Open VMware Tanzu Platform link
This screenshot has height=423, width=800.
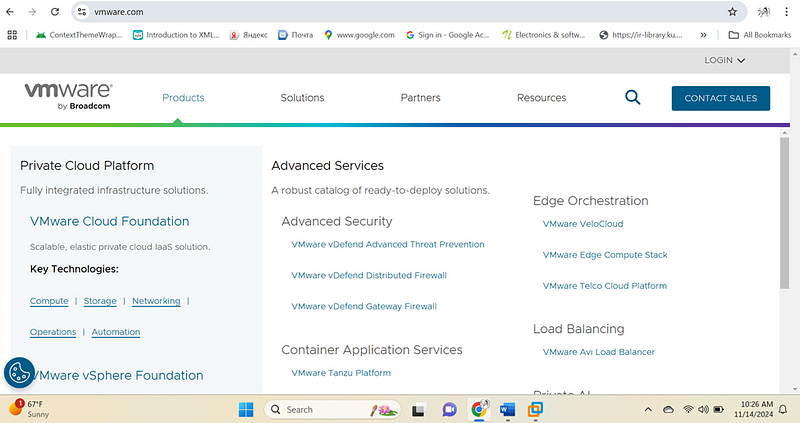pos(341,373)
